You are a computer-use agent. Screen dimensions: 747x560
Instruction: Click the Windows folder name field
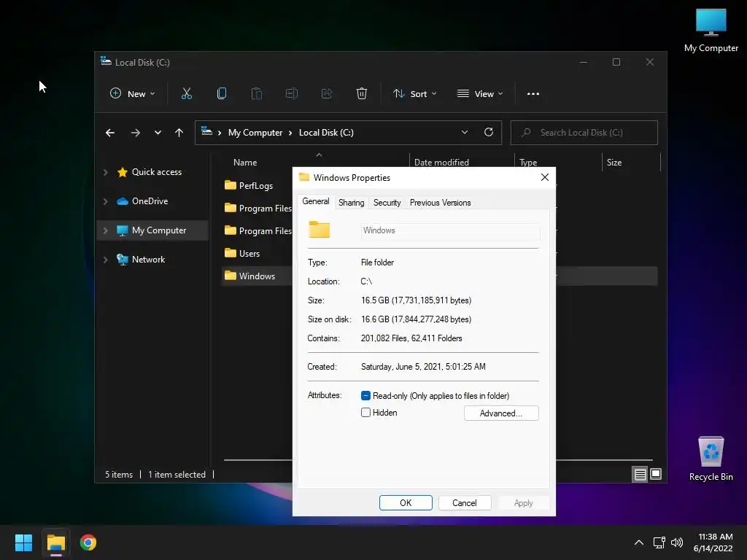[450, 230]
